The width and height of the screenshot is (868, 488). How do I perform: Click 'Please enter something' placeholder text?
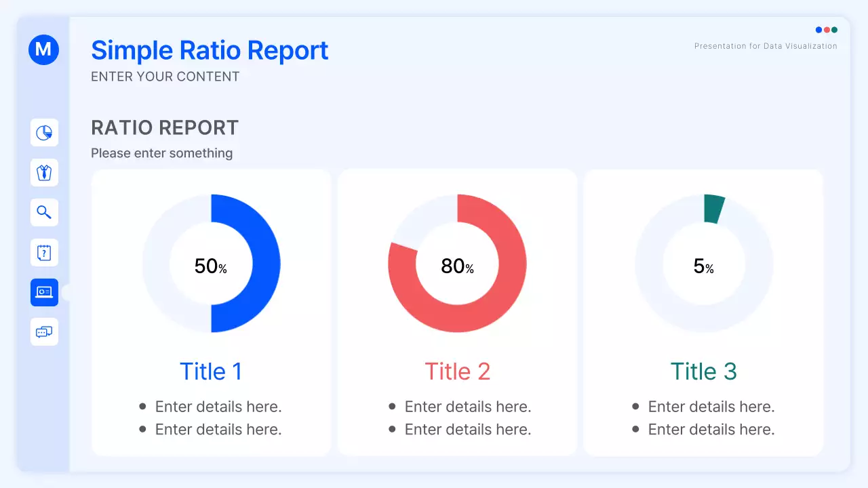click(161, 153)
